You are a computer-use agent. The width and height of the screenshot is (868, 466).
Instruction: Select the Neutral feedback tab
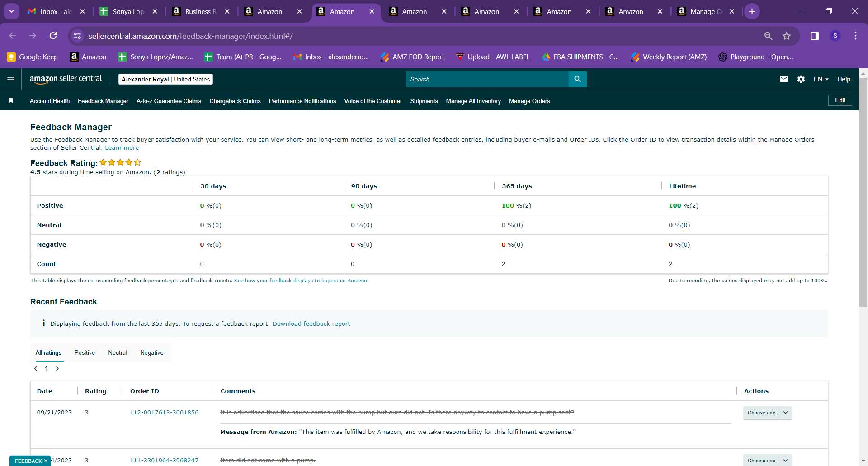click(118, 352)
